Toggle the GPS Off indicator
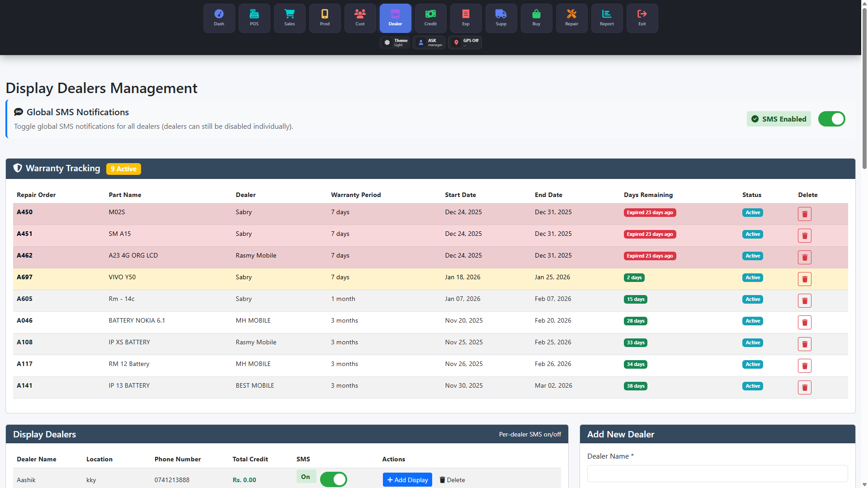Image resolution: width=868 pixels, height=488 pixels. click(465, 42)
